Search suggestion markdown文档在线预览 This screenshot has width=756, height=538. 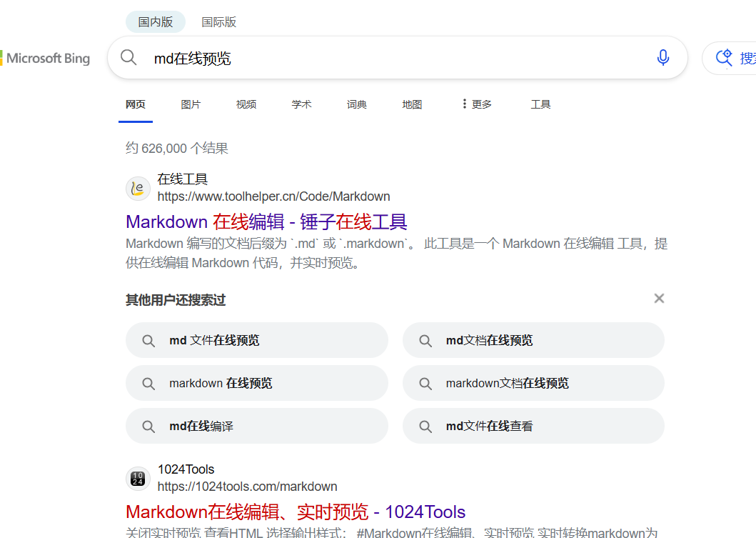click(534, 383)
